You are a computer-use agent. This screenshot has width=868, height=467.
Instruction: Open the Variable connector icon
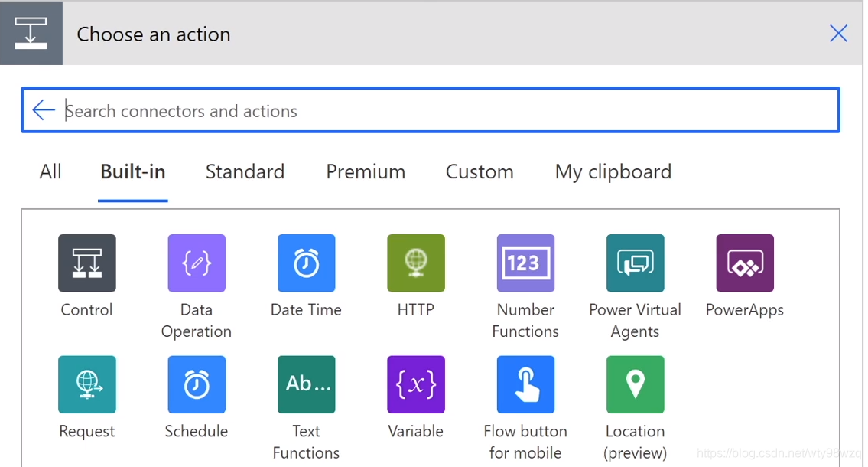pos(416,384)
